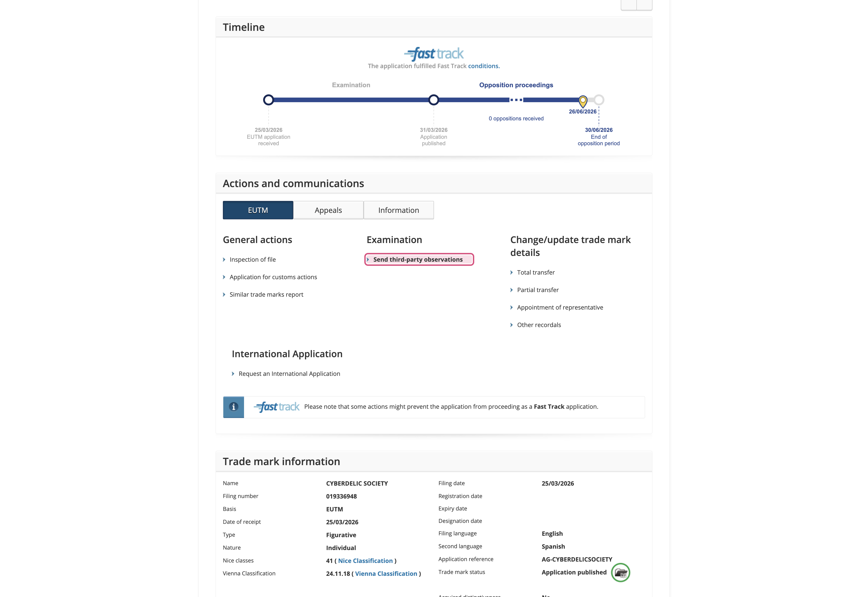This screenshot has width=868, height=597.
Task: Click the Trade mark information heading
Action: [x=281, y=462]
